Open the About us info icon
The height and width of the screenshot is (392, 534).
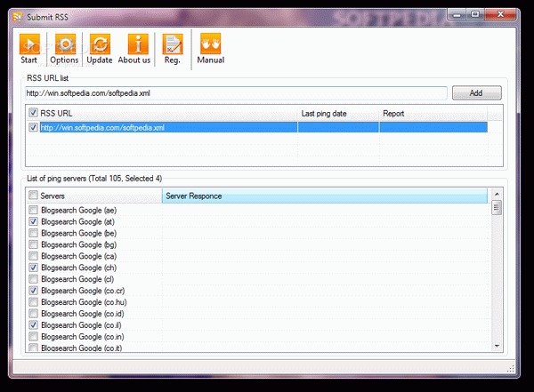tap(138, 44)
